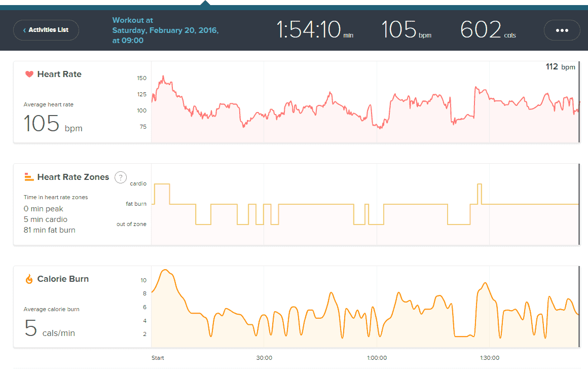This screenshot has width=588, height=374.
Task: Click the workout date title in header
Action: point(165,30)
